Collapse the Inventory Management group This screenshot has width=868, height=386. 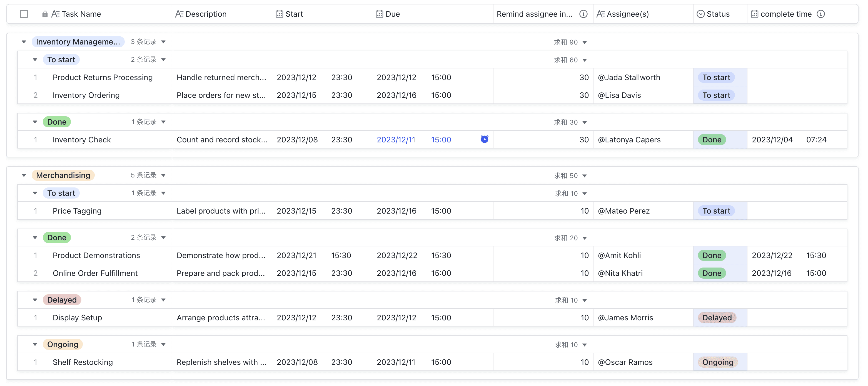pyautogui.click(x=24, y=42)
